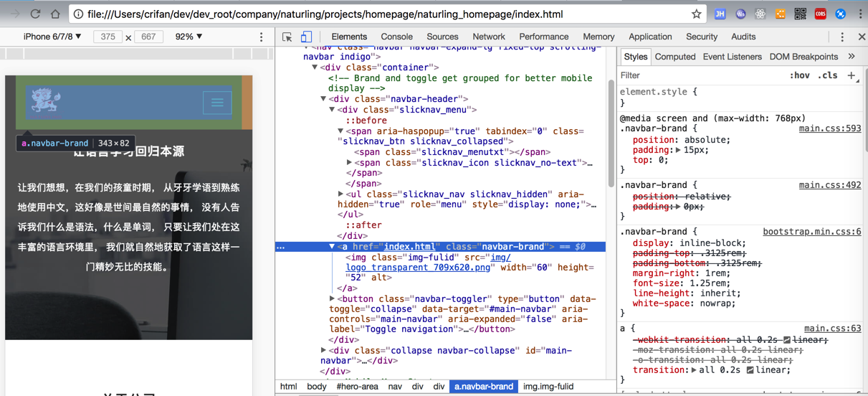868x396 pixels.
Task: Open the Security tab
Action: [x=702, y=37]
